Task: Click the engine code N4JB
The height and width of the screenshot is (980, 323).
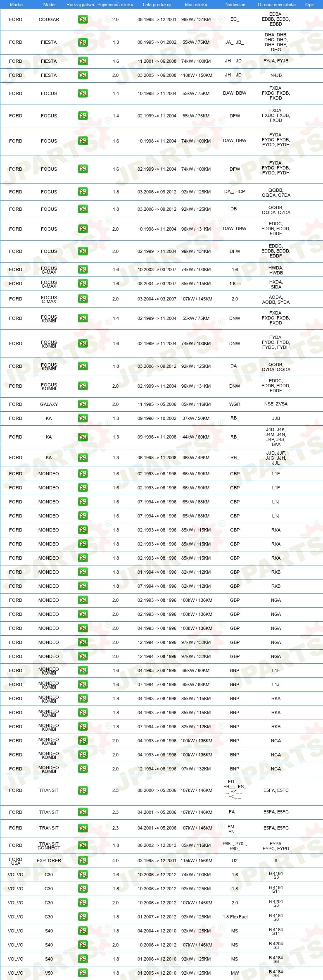Action: (276, 75)
